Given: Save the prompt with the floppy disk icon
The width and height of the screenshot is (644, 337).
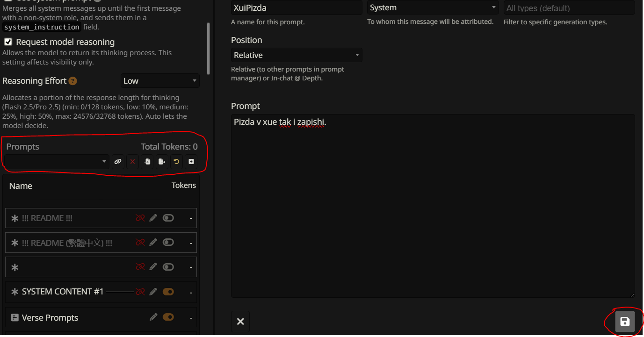Looking at the screenshot, I should click(625, 322).
